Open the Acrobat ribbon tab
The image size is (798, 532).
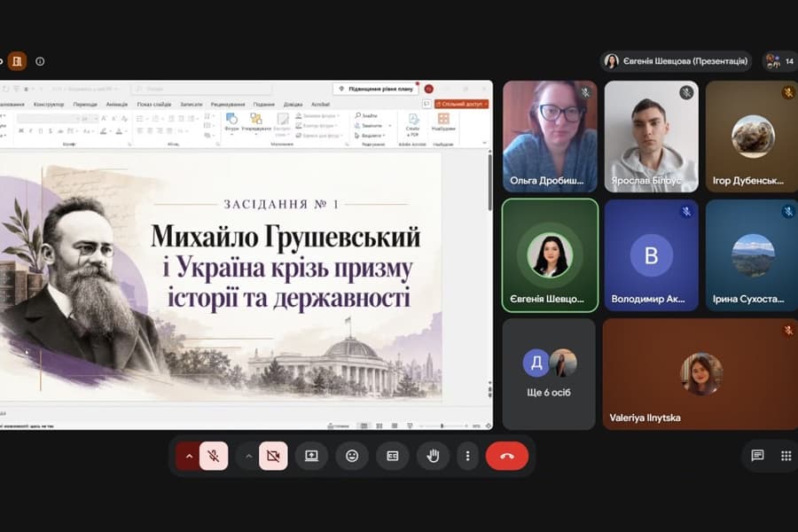point(320,105)
